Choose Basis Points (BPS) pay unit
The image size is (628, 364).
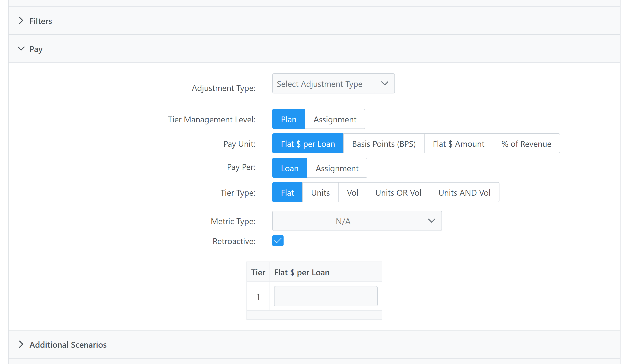(384, 143)
